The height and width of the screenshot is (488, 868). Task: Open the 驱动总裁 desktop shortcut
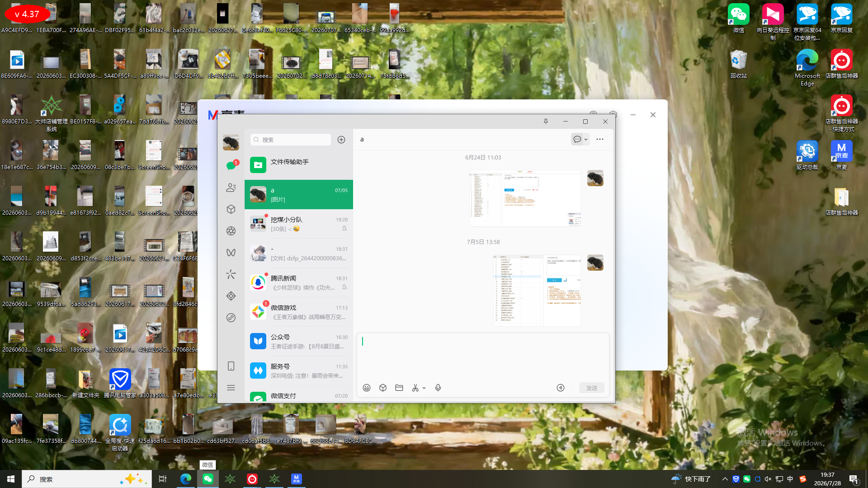click(x=807, y=155)
